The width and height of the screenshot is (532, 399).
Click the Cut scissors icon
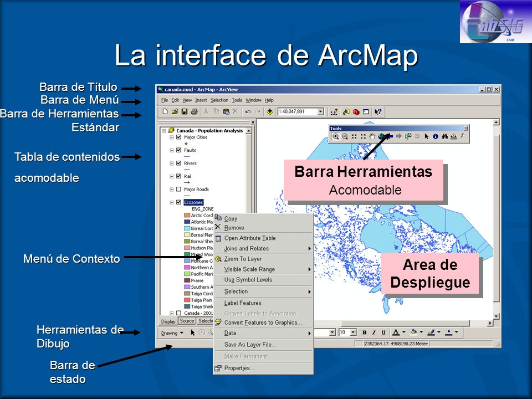206,111
